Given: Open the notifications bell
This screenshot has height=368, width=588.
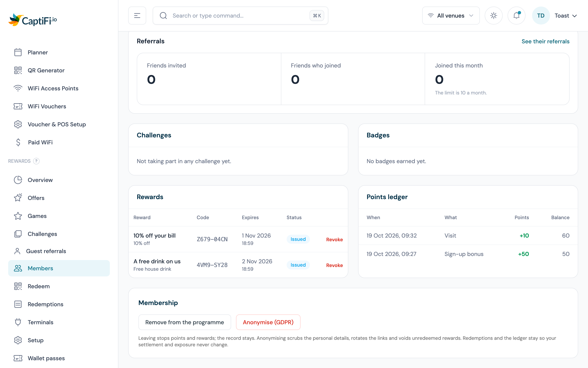Looking at the screenshot, I should tap(516, 16).
